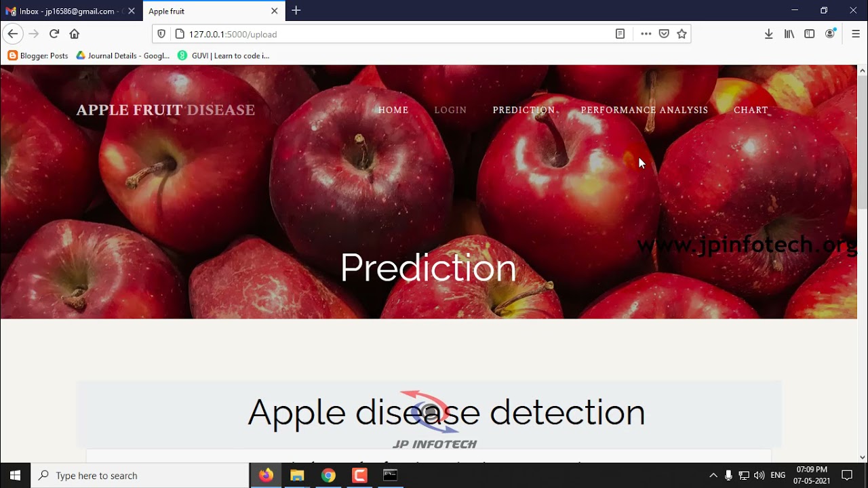
Task: Open the Firefox home page icon
Action: click(75, 34)
